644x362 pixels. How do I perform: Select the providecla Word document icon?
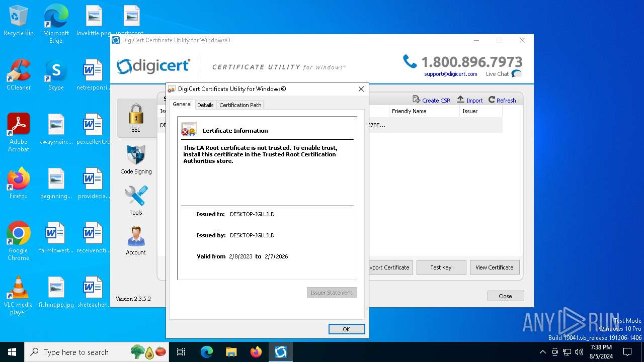click(94, 184)
